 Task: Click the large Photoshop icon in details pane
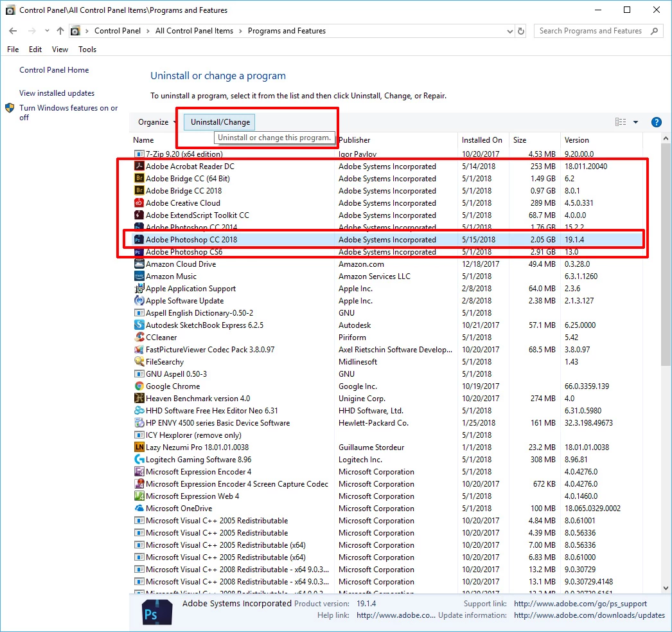click(x=157, y=612)
